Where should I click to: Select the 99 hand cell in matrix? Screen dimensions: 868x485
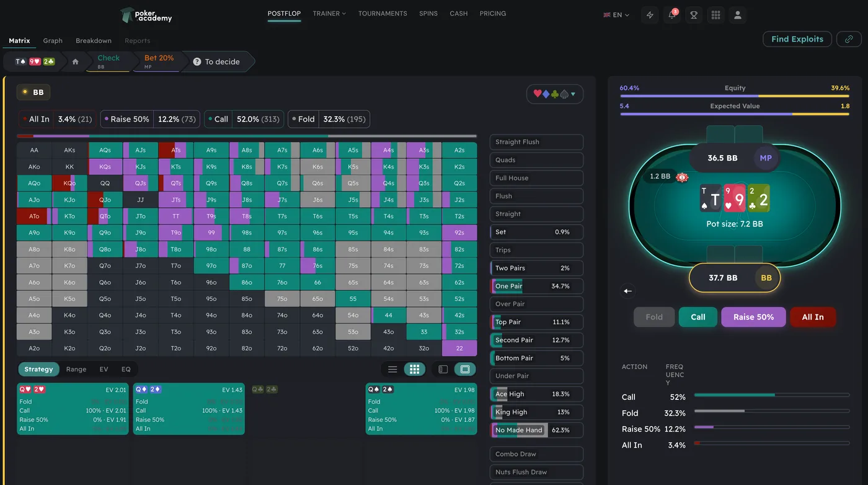(211, 233)
